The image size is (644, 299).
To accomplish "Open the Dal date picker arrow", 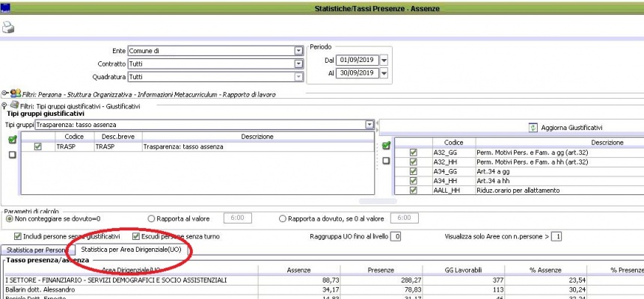I will (384, 60).
